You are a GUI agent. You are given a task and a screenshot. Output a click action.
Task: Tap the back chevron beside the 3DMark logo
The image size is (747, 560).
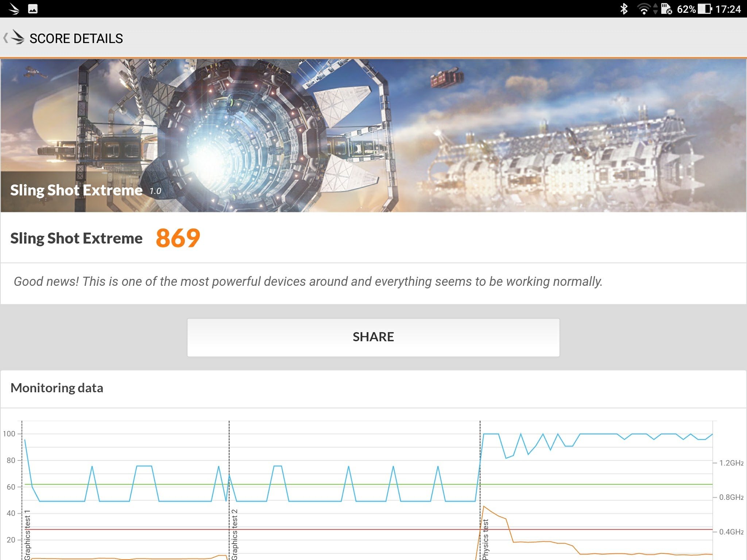[5, 38]
